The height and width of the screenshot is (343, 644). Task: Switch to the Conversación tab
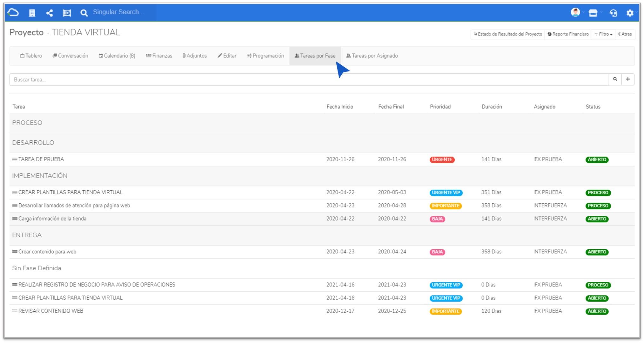tap(70, 56)
